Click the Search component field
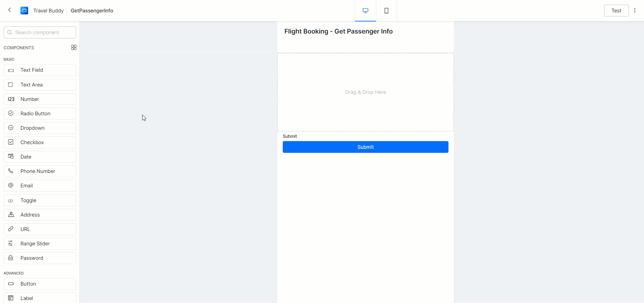The height and width of the screenshot is (303, 644). point(40,33)
